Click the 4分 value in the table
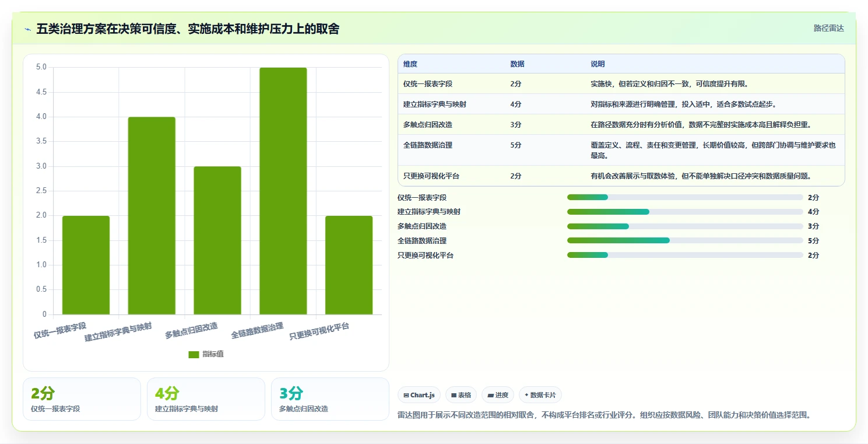The image size is (868, 444). pos(515,104)
